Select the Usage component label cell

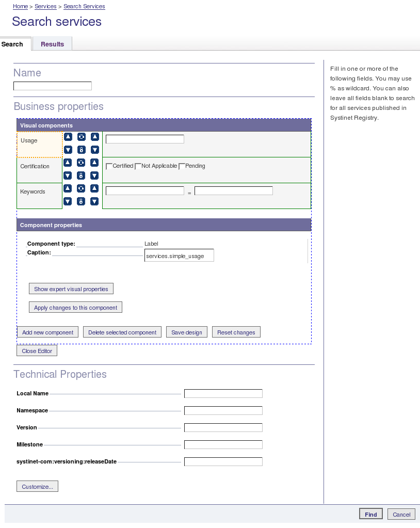coord(40,144)
